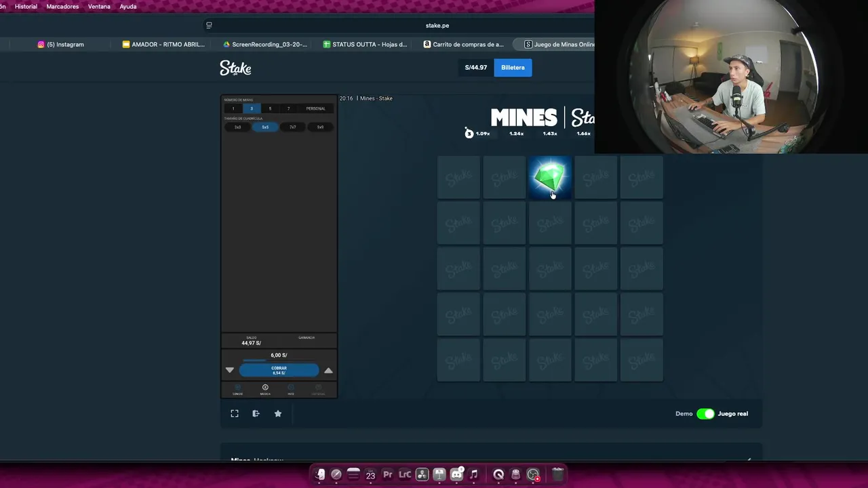868x488 pixels.
Task: Reveal tile immediately right of gem
Action: click(595, 177)
